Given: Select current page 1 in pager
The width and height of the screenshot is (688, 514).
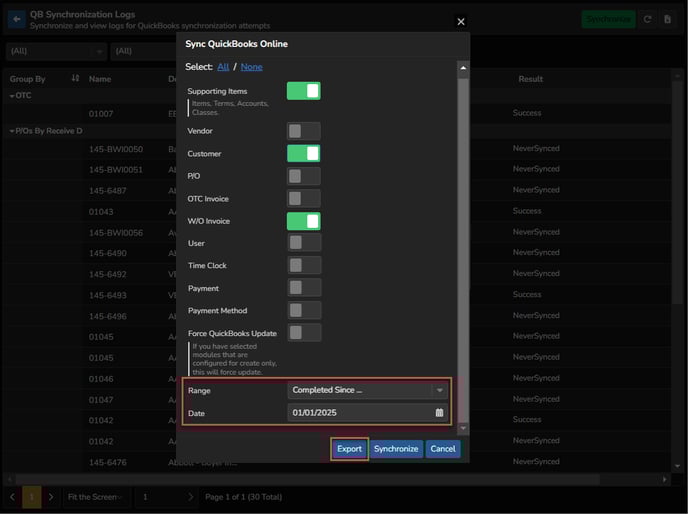Looking at the screenshot, I should (x=32, y=497).
